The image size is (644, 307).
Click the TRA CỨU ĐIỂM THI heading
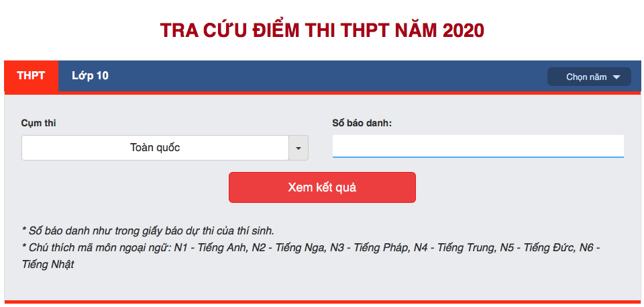pos(322,31)
